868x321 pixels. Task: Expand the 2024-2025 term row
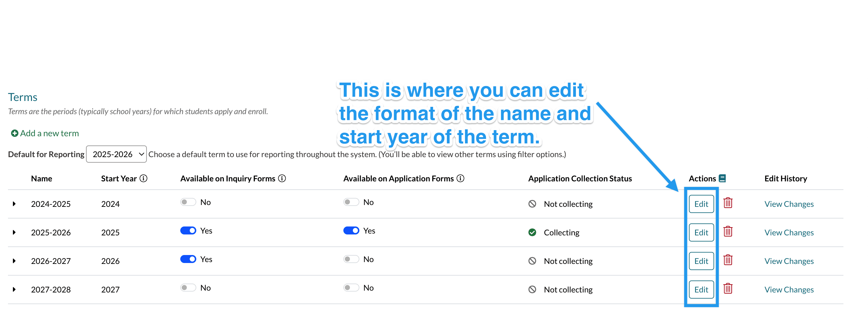(x=14, y=204)
